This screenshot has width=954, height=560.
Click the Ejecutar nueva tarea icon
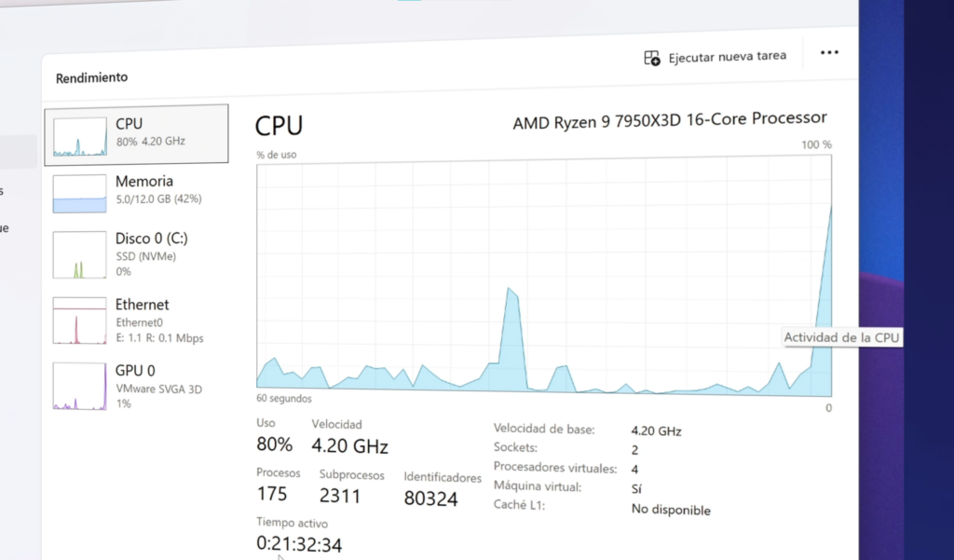[x=651, y=59]
